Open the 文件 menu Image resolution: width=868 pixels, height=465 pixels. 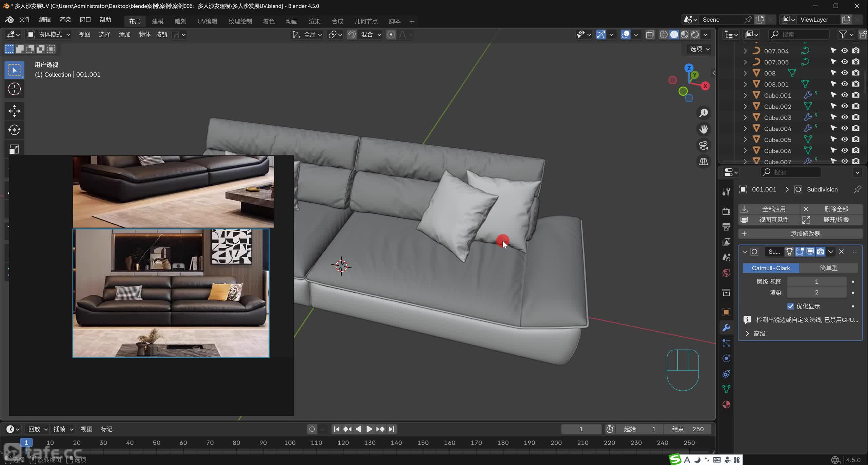pos(24,19)
